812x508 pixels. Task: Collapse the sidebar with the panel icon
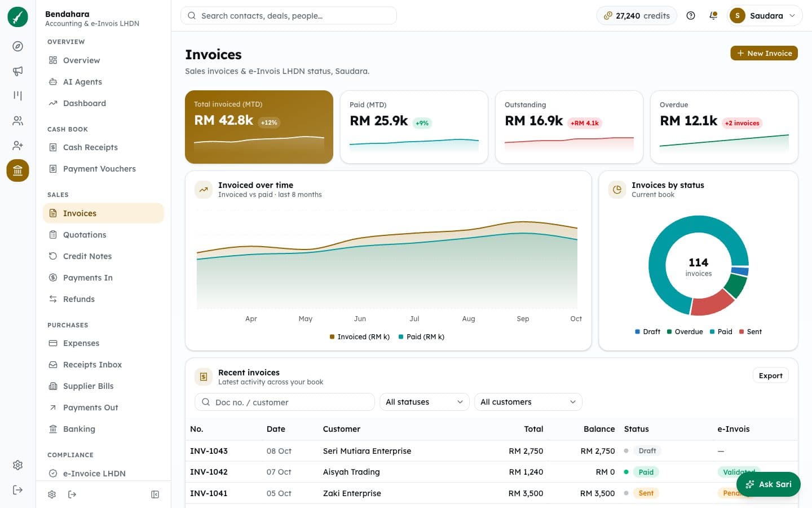[155, 494]
